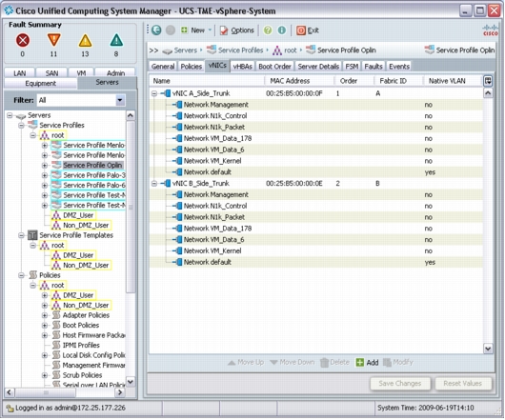Image resolution: width=505 pixels, height=420 pixels.
Task: Click the critical faults red X icon
Action: [x=23, y=41]
